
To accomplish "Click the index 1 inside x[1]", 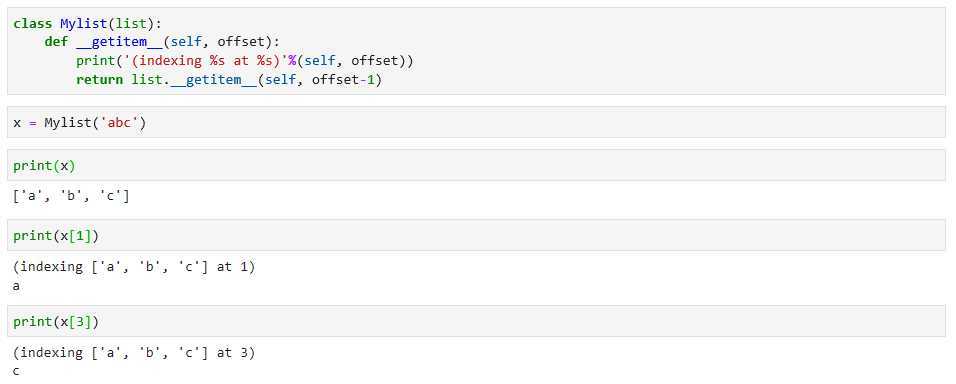I will (84, 236).
